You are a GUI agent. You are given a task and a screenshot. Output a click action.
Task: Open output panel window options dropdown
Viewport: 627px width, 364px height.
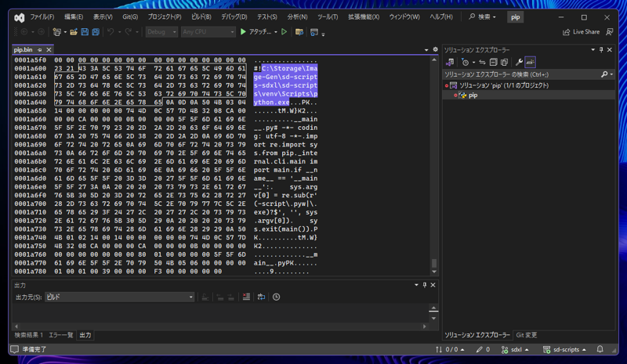(x=416, y=285)
